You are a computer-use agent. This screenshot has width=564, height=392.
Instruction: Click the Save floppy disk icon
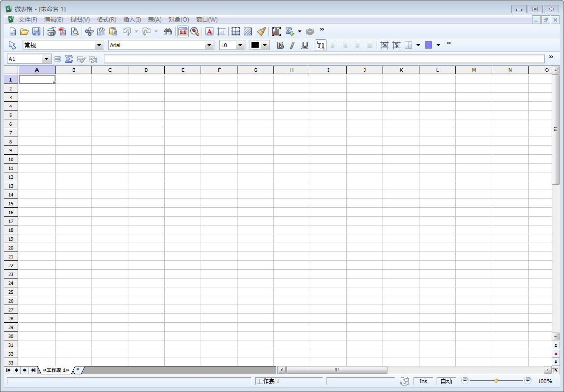coord(36,31)
